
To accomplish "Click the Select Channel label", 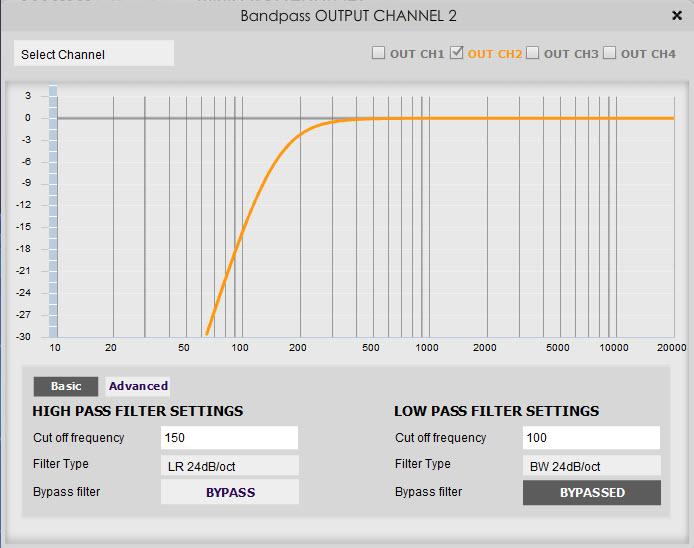I will (x=63, y=54).
